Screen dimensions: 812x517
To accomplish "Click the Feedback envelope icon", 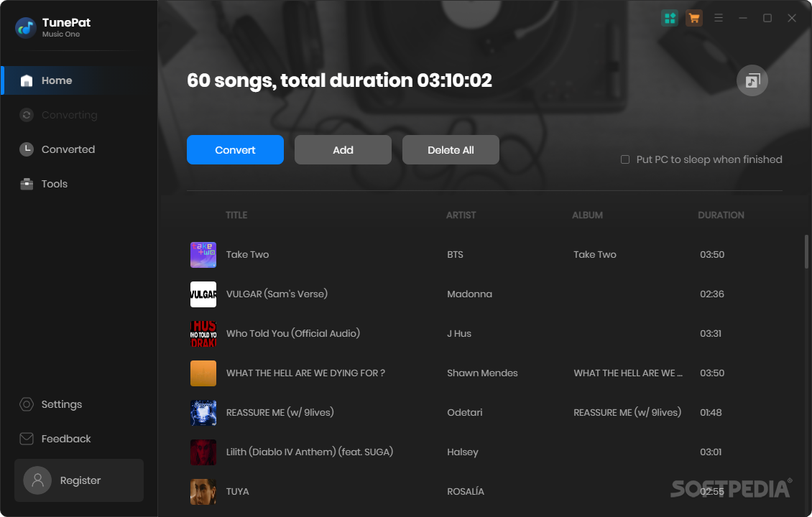I will coord(27,439).
